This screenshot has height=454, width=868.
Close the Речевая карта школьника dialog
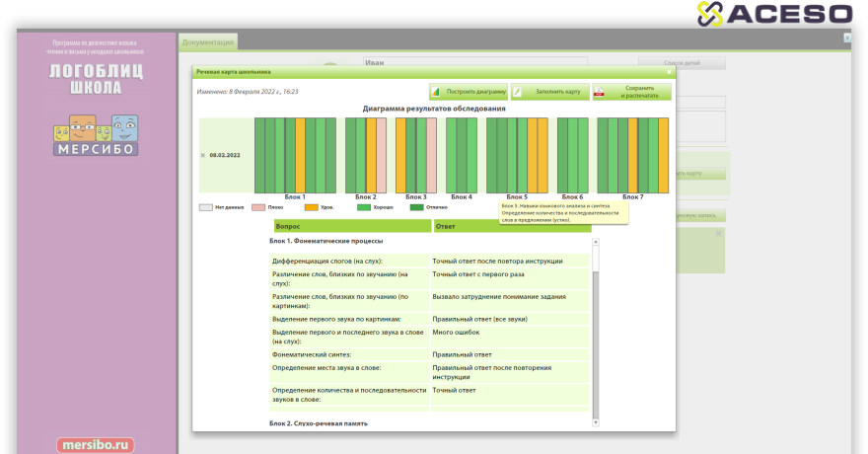tap(669, 71)
